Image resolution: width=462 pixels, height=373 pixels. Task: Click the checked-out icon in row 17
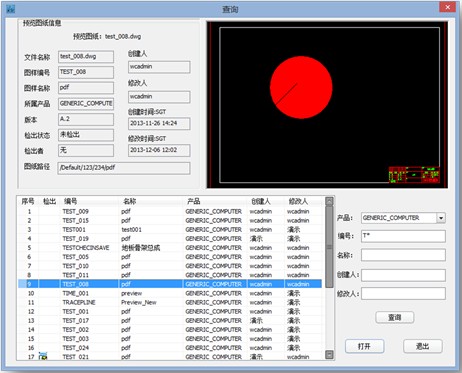(x=43, y=356)
